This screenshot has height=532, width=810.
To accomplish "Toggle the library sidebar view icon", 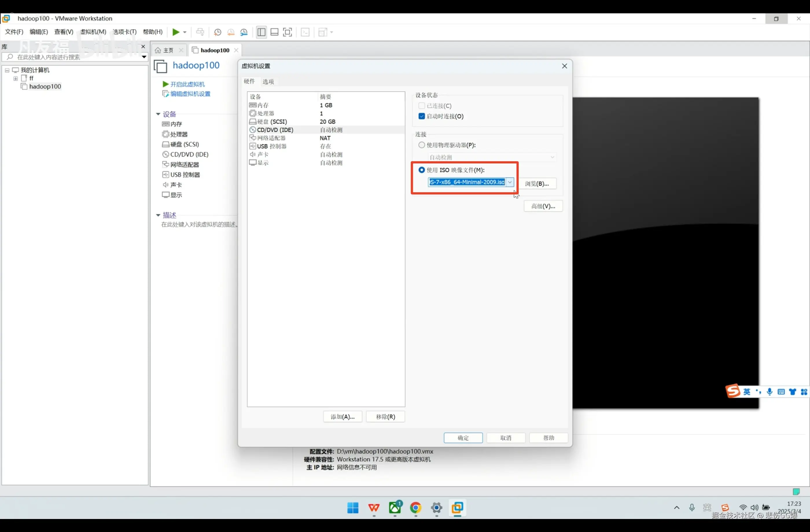I will pyautogui.click(x=262, y=32).
